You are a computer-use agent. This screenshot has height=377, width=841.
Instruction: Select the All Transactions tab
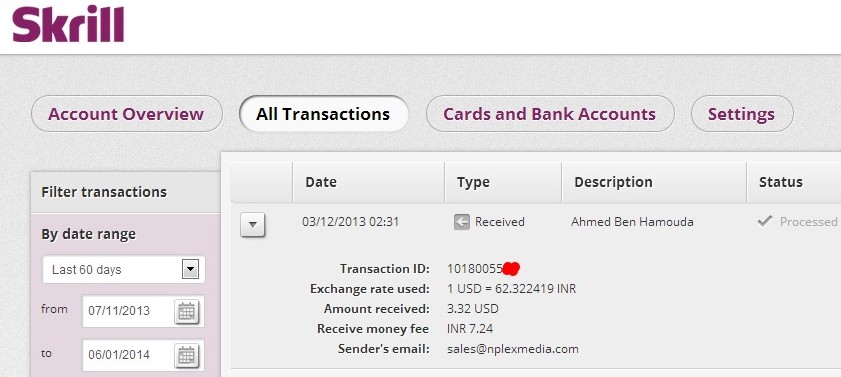point(323,114)
